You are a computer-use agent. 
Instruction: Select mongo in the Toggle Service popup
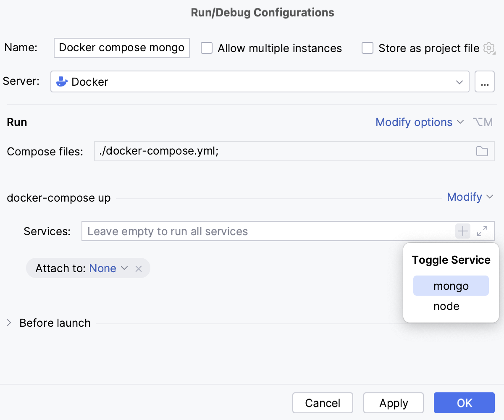click(x=451, y=285)
